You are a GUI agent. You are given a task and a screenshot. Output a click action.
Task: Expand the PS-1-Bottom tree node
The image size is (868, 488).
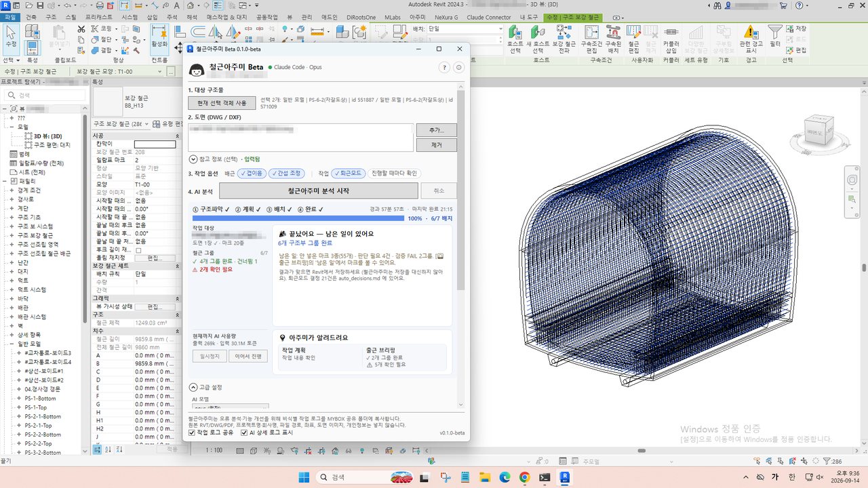pos(20,398)
